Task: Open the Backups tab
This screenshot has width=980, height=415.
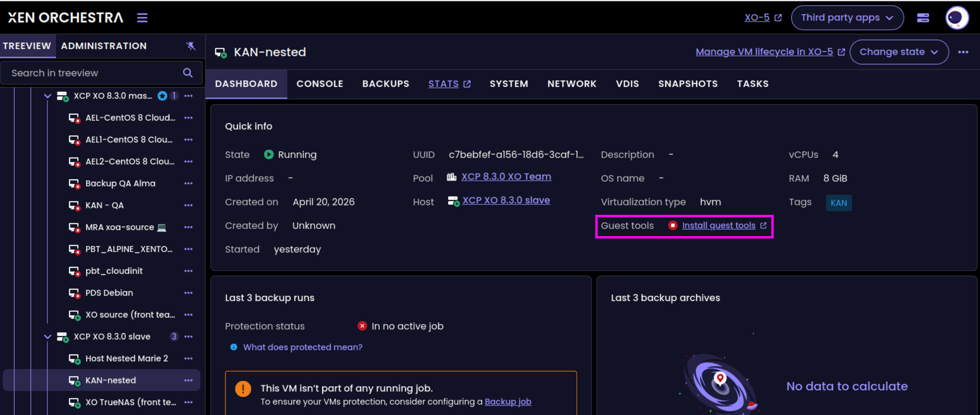Action: (x=386, y=84)
